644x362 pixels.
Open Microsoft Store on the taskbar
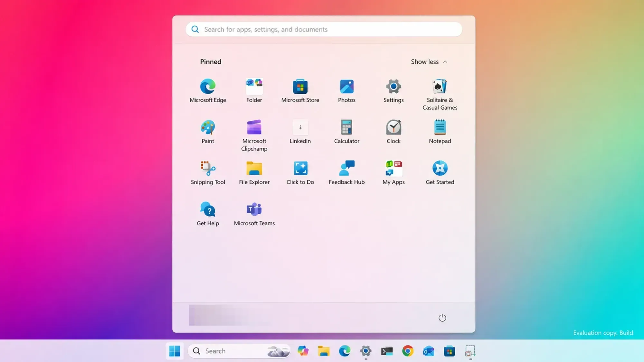[x=449, y=351]
